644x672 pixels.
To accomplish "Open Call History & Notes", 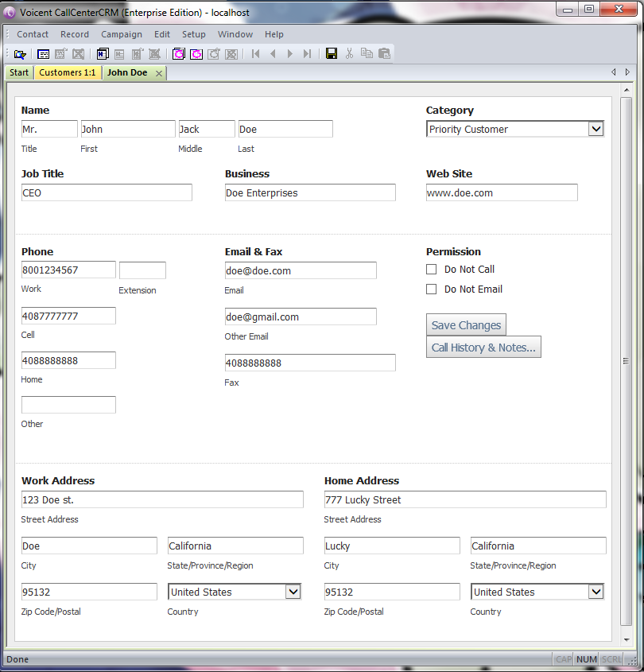I will pyautogui.click(x=483, y=348).
